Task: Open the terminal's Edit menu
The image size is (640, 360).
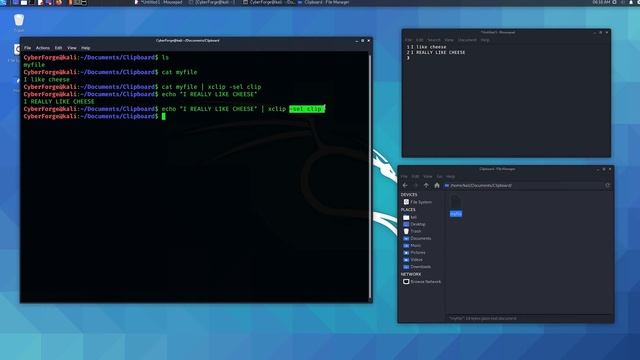Action: pos(58,48)
